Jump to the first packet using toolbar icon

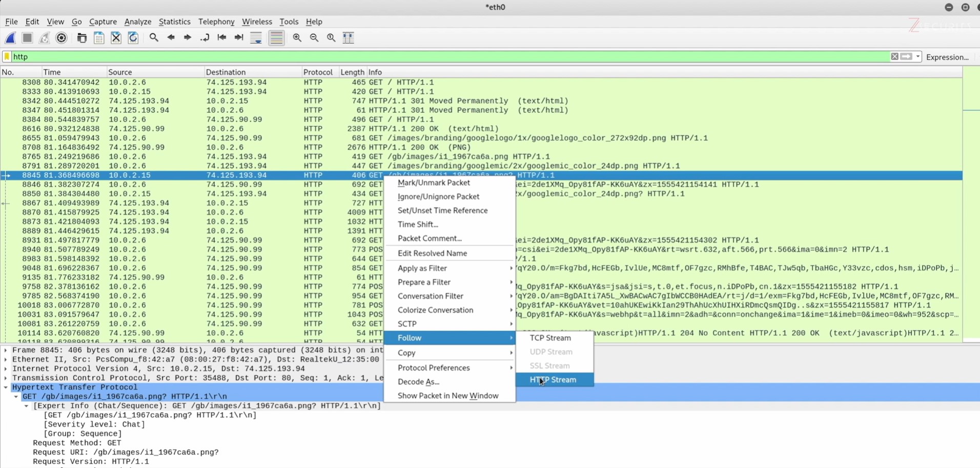click(x=222, y=38)
